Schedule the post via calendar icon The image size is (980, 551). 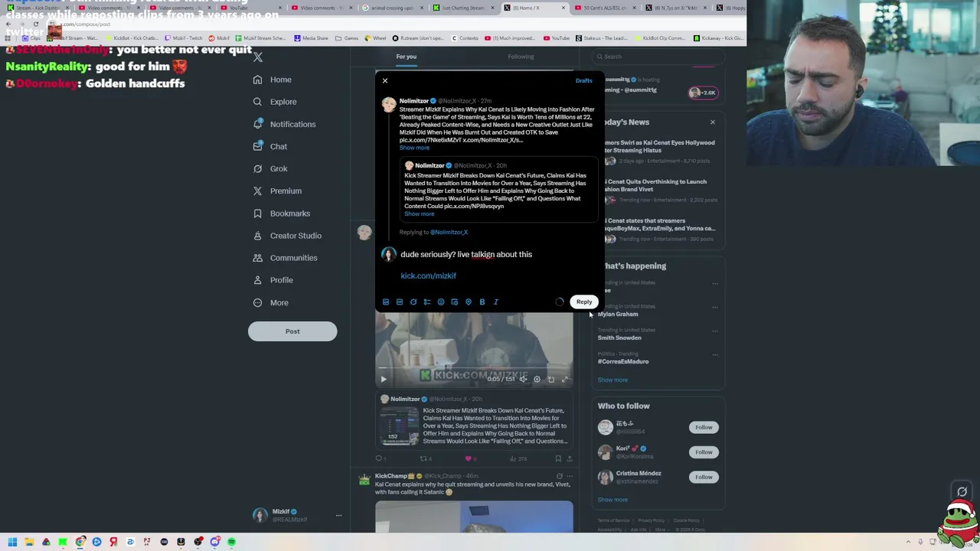point(455,302)
